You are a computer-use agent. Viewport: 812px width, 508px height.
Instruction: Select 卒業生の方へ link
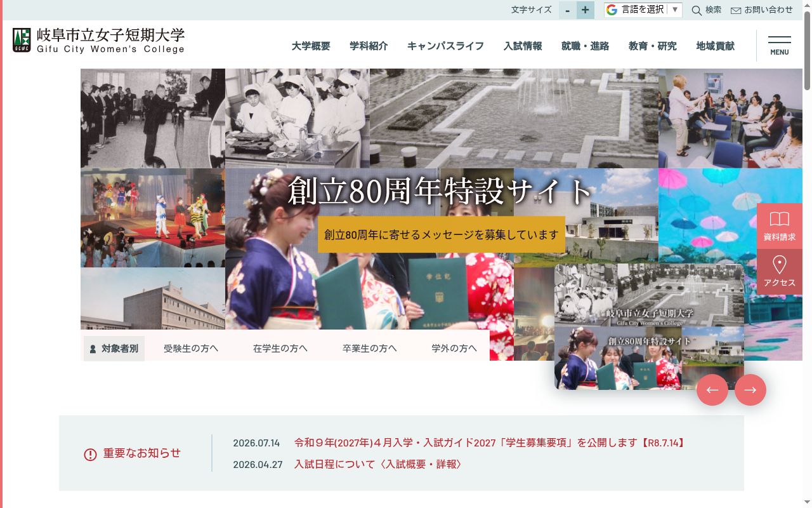coord(370,348)
